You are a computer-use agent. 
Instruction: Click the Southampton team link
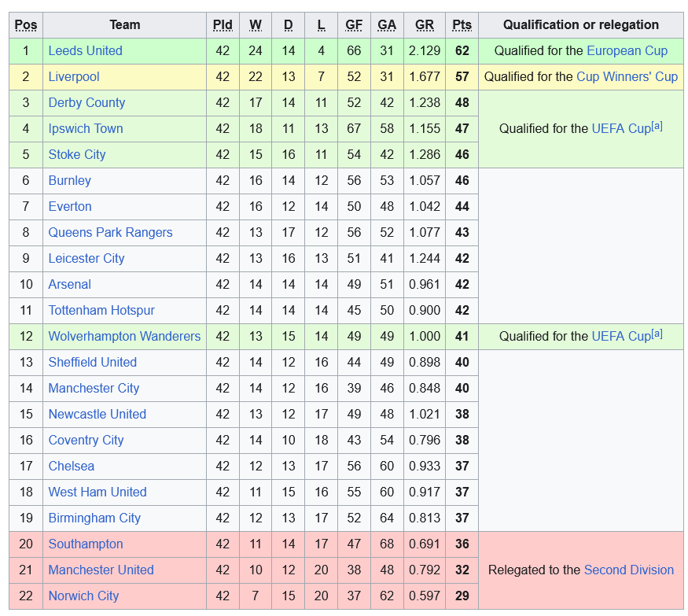86,544
